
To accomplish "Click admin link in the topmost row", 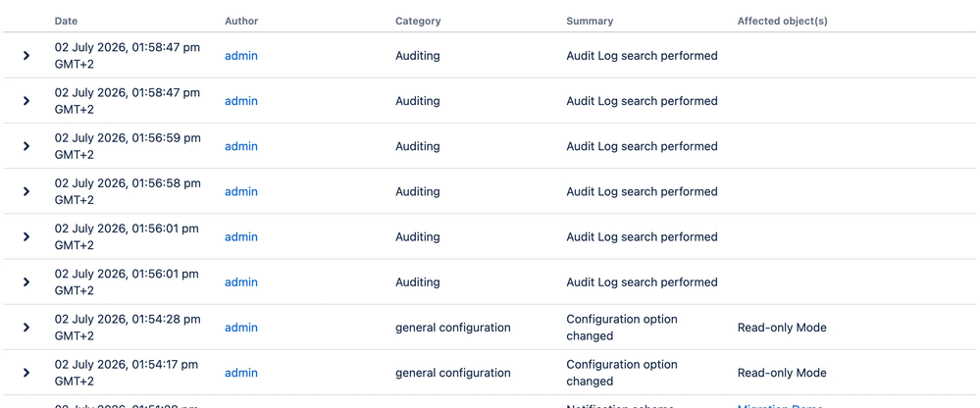I will pos(241,56).
